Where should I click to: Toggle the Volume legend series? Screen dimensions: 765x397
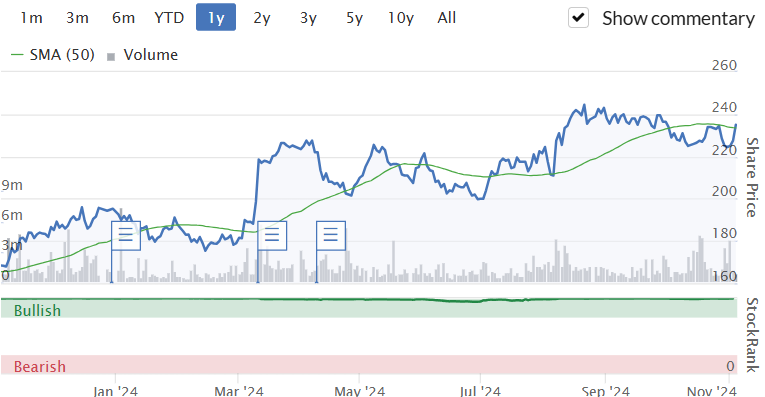pyautogui.click(x=142, y=55)
